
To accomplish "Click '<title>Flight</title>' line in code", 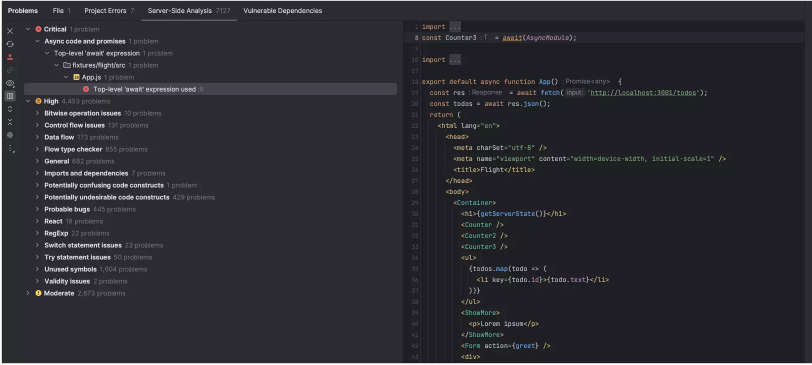I will click(494, 170).
